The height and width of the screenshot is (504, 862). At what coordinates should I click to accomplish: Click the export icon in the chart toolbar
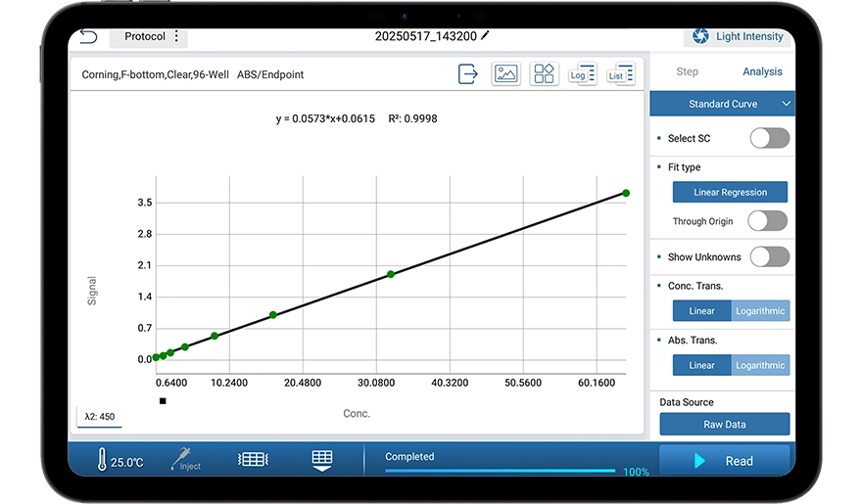pyautogui.click(x=468, y=73)
